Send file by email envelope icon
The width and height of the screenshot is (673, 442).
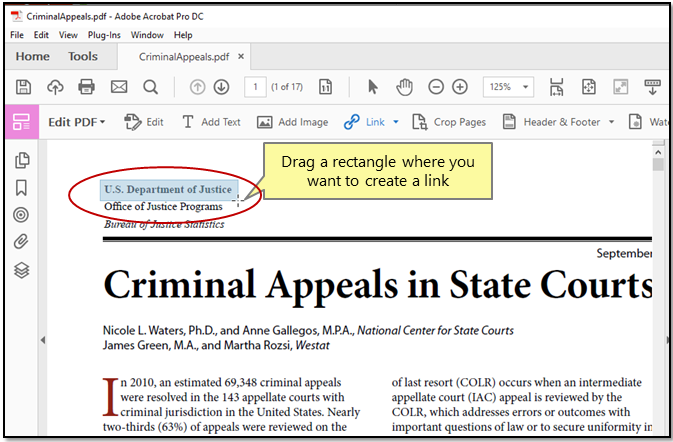coord(119,87)
